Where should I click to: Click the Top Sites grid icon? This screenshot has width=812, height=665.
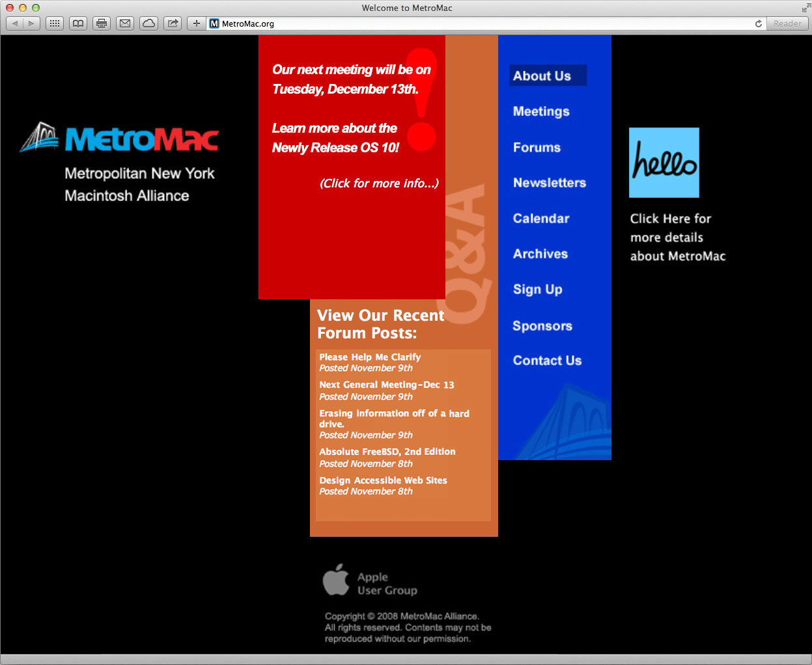[x=55, y=23]
